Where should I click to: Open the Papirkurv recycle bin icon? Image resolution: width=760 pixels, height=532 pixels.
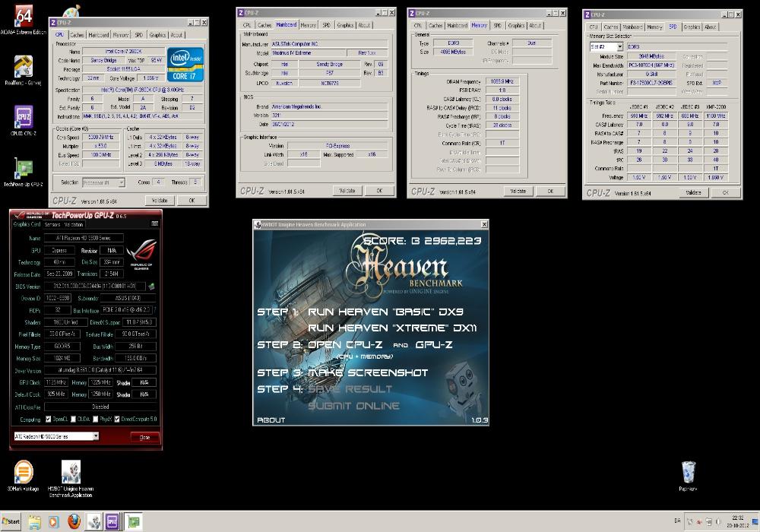pyautogui.click(x=689, y=476)
